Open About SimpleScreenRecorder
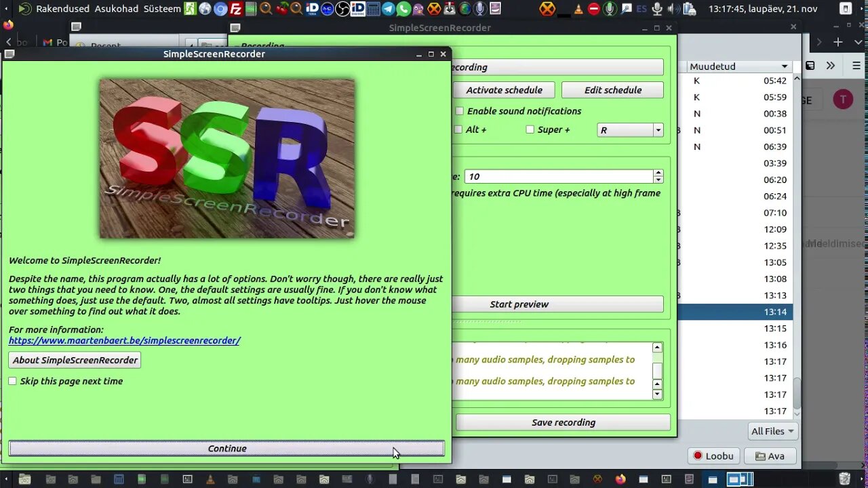The width and height of the screenshot is (868, 488). coord(75,360)
